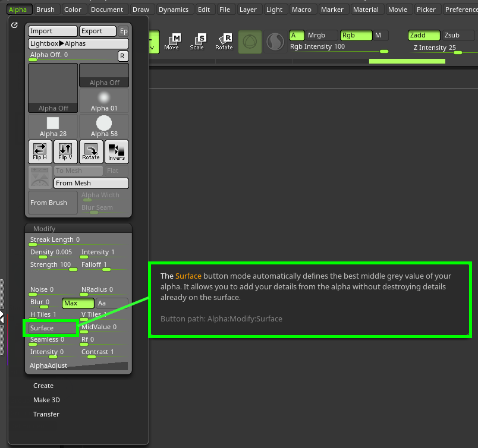Select the Scale transform tool
This screenshot has height=448, width=478.
coord(197,42)
